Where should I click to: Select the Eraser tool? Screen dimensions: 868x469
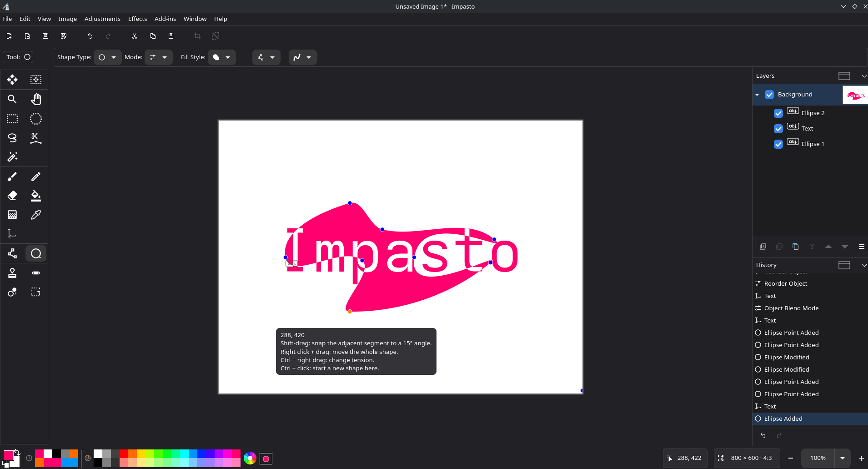(12, 196)
